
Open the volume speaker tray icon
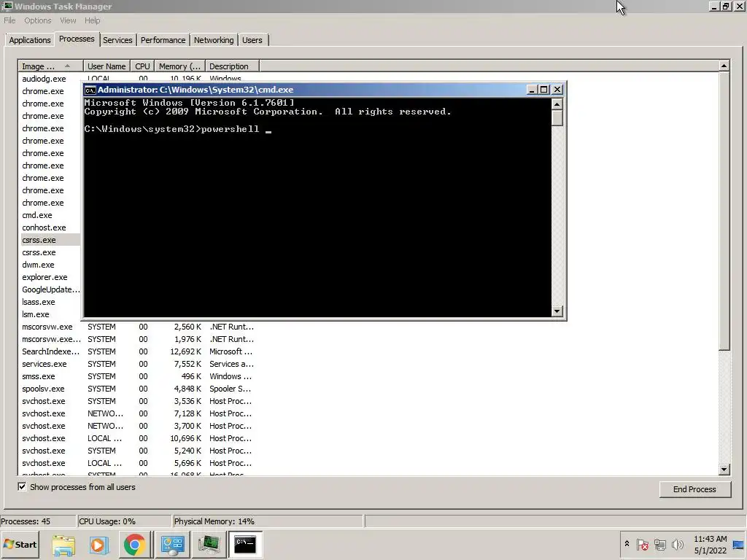[x=677, y=544]
